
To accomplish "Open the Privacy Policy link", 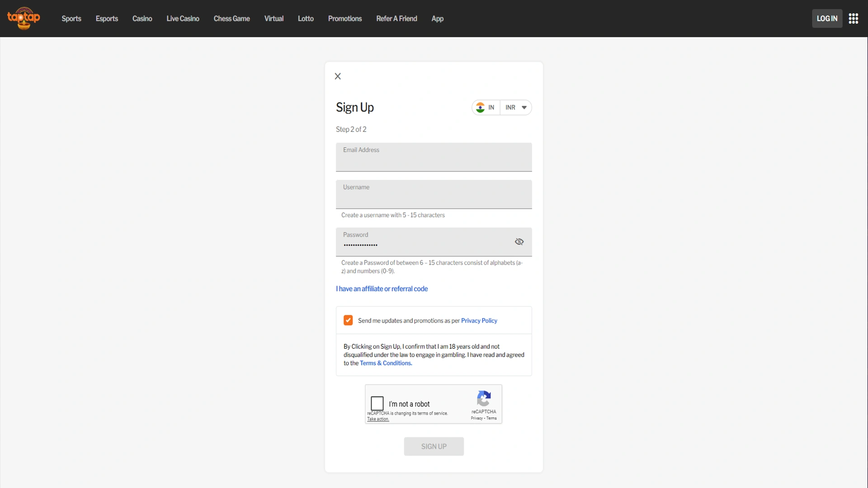I will (x=479, y=320).
